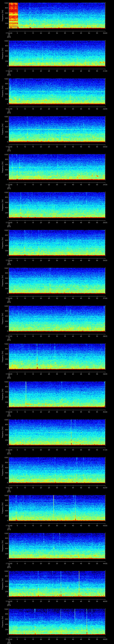
Task: Open the 17:42:00 spectrogram panel
Action: point(57,508)
